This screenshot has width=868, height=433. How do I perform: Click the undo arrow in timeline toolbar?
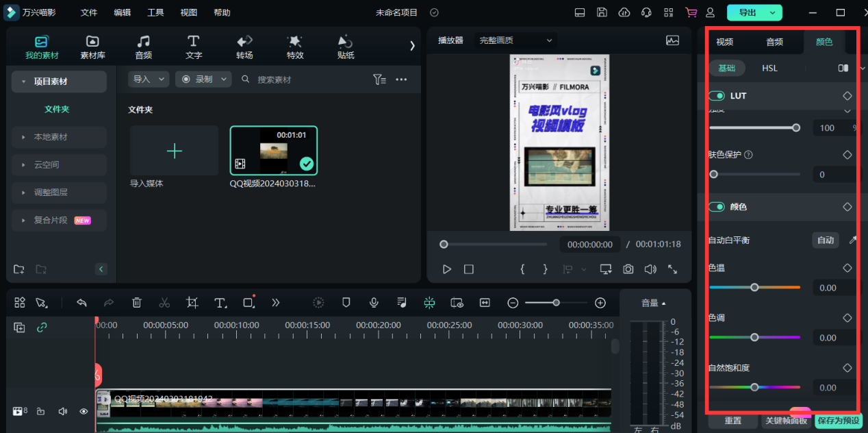[81, 302]
